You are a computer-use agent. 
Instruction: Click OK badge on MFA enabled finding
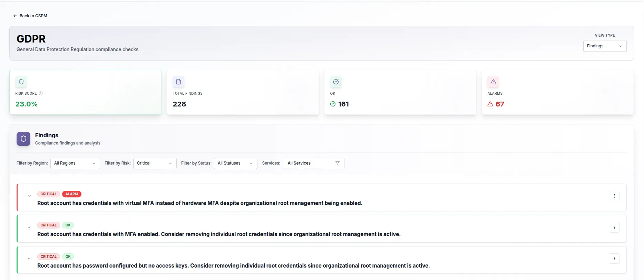coord(68,225)
